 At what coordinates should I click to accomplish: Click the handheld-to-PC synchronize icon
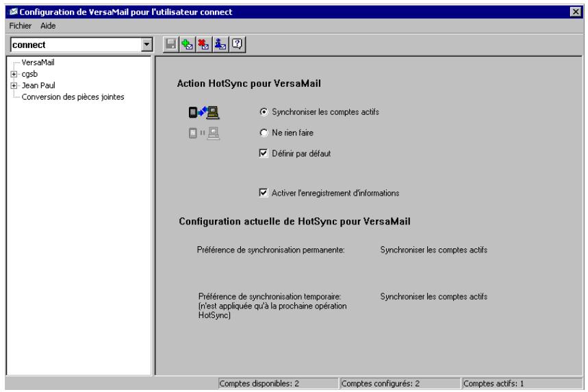click(x=204, y=112)
